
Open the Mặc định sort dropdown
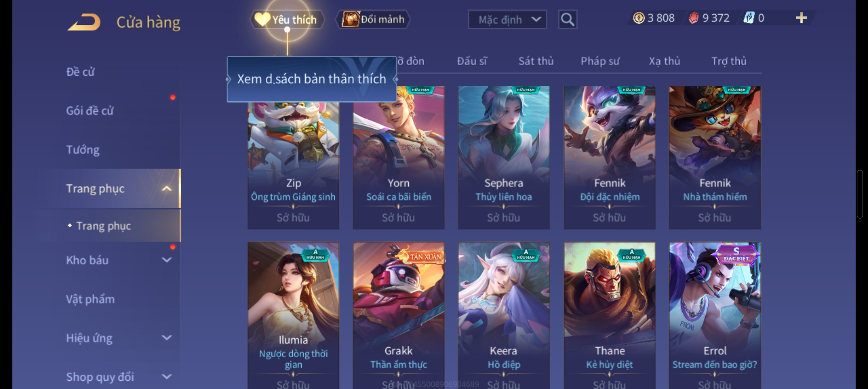(x=507, y=19)
